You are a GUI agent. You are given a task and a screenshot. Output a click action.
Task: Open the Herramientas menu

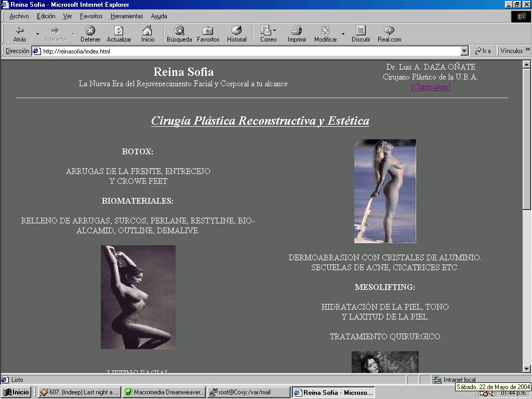point(127,16)
